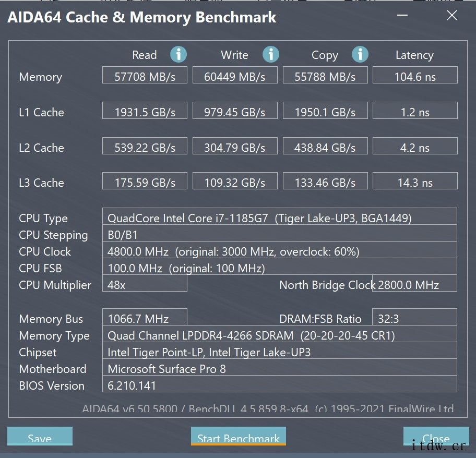Click the Memory Latency value box
Viewport: 476px width, 458px height.
tap(415, 77)
